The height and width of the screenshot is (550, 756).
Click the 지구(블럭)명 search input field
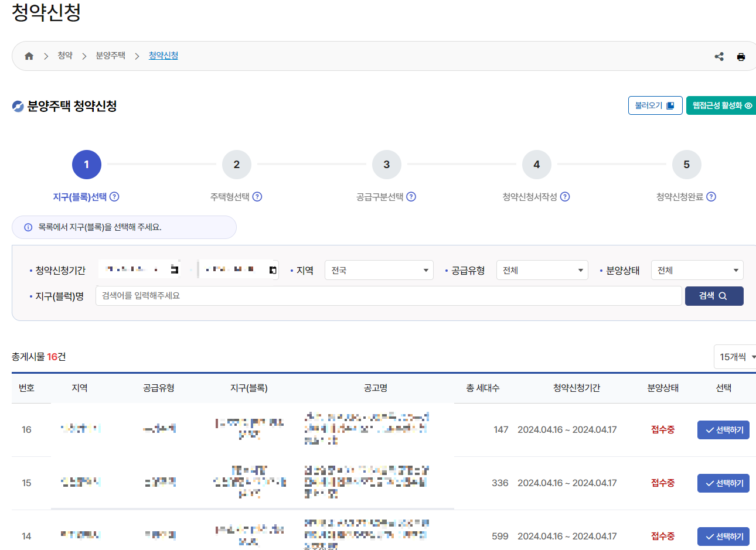click(387, 296)
